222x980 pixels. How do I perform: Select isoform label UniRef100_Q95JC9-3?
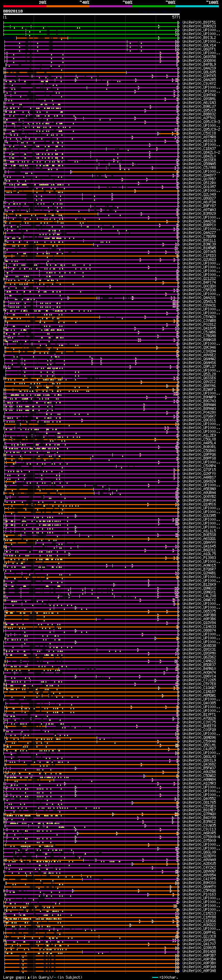point(201,122)
